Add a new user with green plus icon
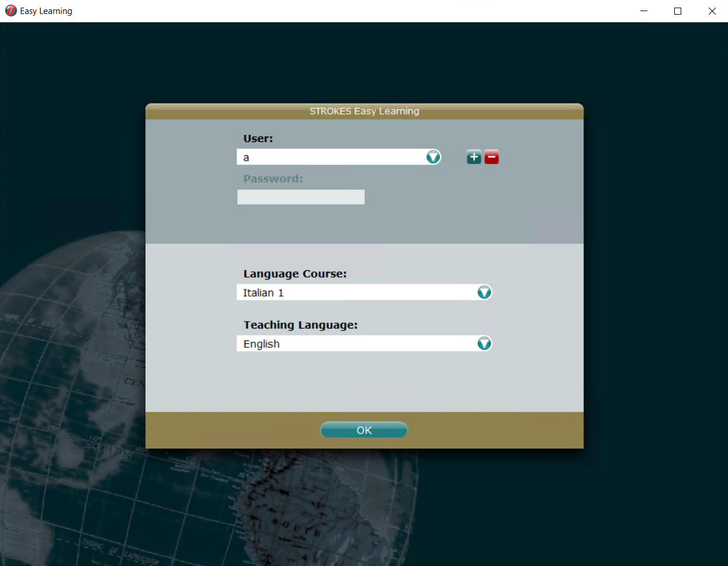The image size is (728, 566). (474, 157)
